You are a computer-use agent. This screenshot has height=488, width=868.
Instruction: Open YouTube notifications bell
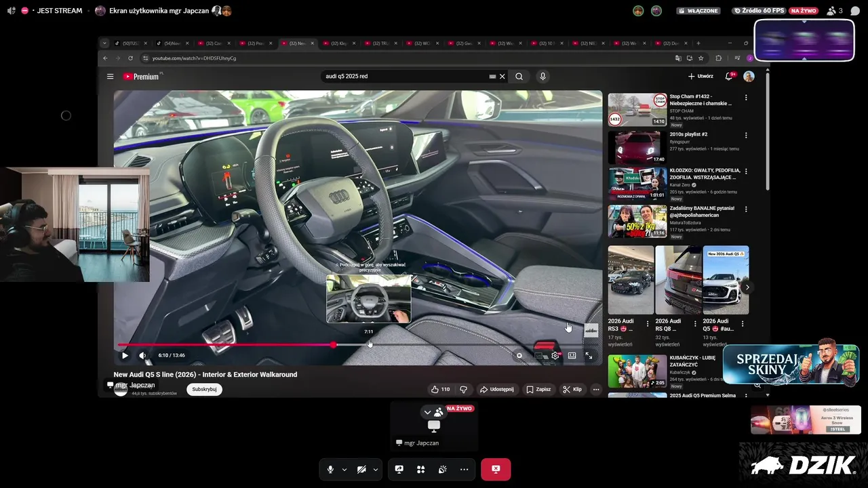tap(730, 77)
